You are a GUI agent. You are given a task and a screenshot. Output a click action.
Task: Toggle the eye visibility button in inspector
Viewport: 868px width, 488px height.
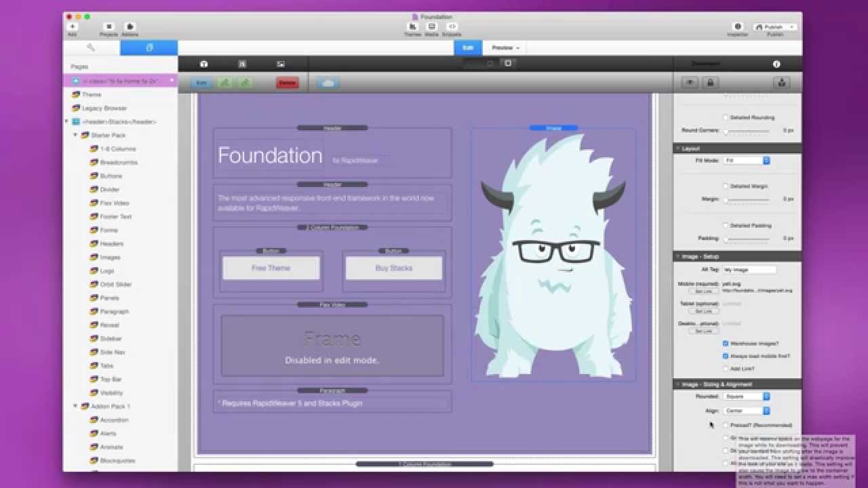tap(690, 83)
